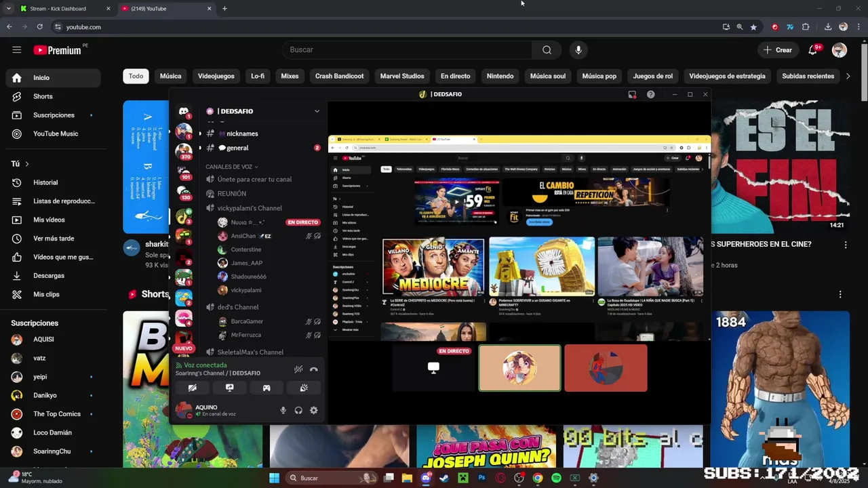868x488 pixels.
Task: Select the Crash Bandicoot filter chip
Action: pyautogui.click(x=339, y=76)
